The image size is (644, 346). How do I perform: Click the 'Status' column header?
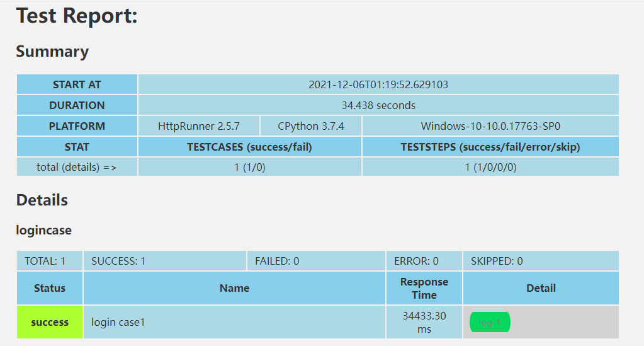[50, 288]
